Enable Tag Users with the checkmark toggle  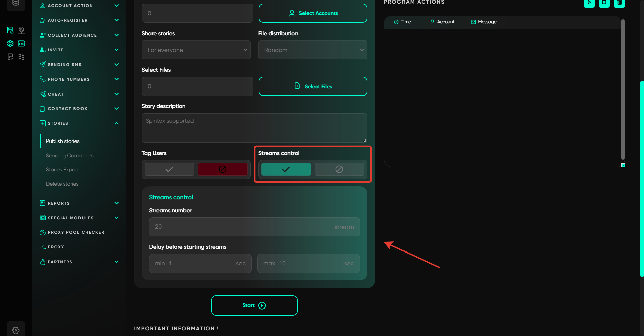point(169,169)
